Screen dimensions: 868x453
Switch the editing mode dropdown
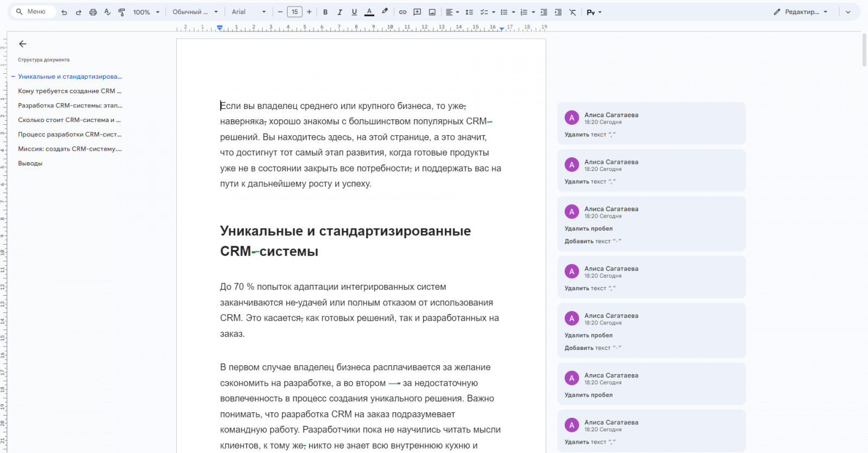pos(801,12)
